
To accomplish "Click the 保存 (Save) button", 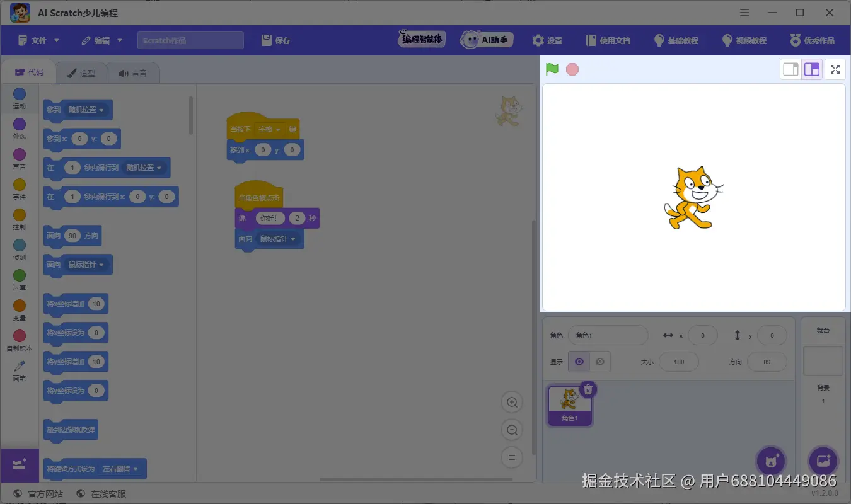I will (275, 40).
